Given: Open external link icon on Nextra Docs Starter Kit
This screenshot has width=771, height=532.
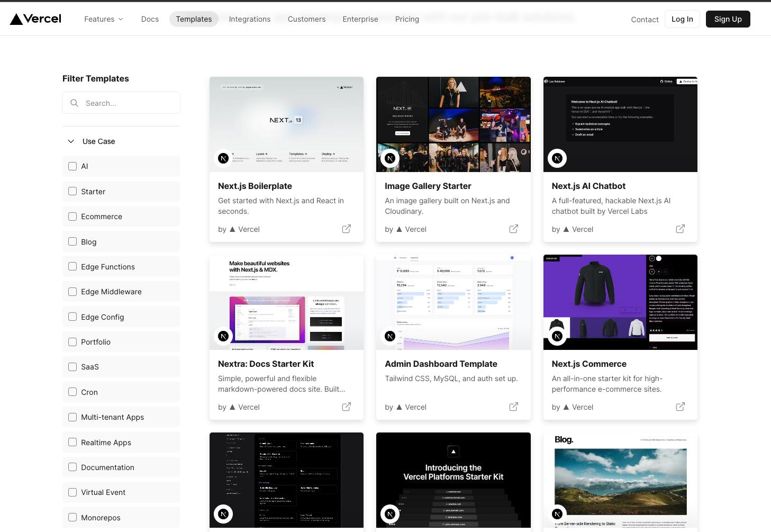Looking at the screenshot, I should (347, 407).
